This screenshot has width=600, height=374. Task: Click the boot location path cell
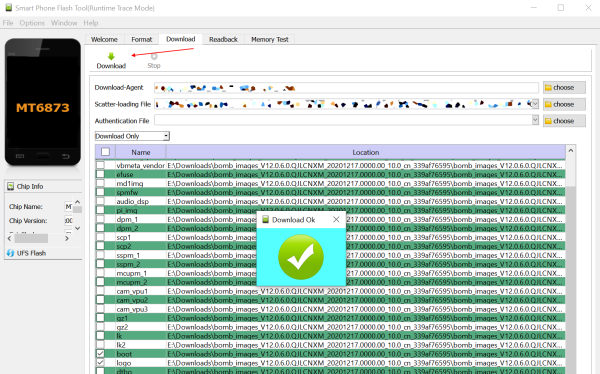[365, 354]
